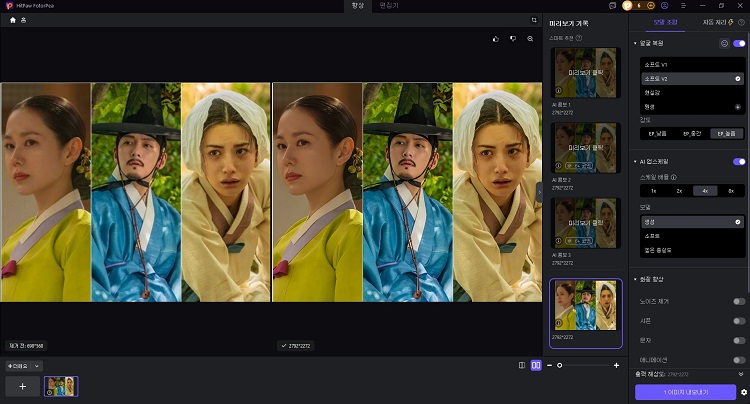Switch to the 편집기 top tab
Viewport: 750px width, 404px height.
pyautogui.click(x=388, y=6)
